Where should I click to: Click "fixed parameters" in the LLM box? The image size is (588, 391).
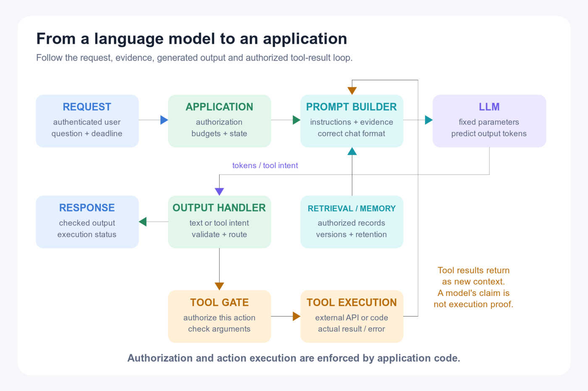pos(489,122)
